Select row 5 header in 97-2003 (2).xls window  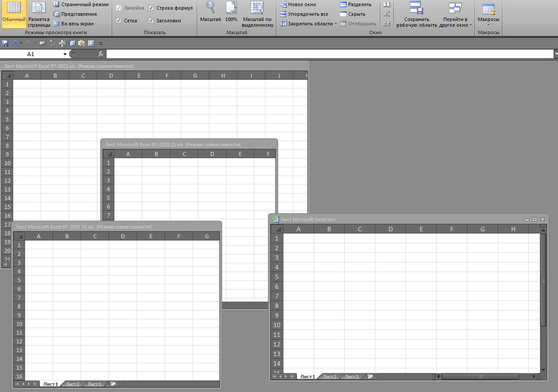[108, 198]
